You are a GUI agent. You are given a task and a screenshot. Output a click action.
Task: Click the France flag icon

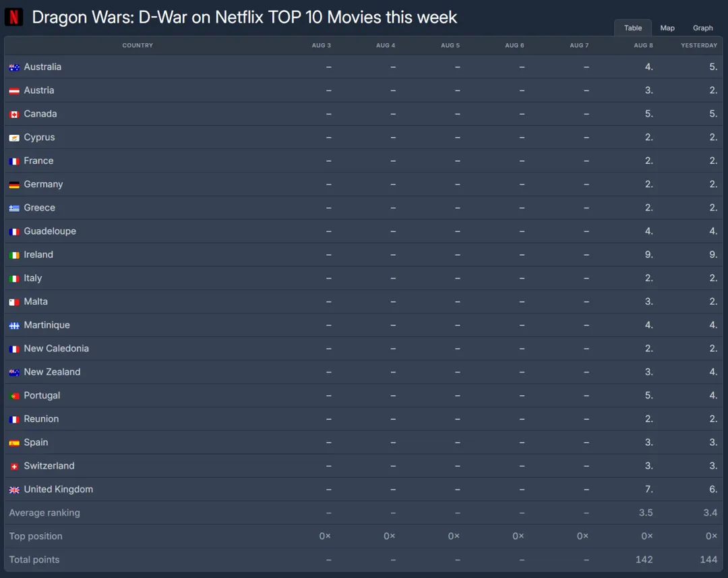click(x=14, y=161)
